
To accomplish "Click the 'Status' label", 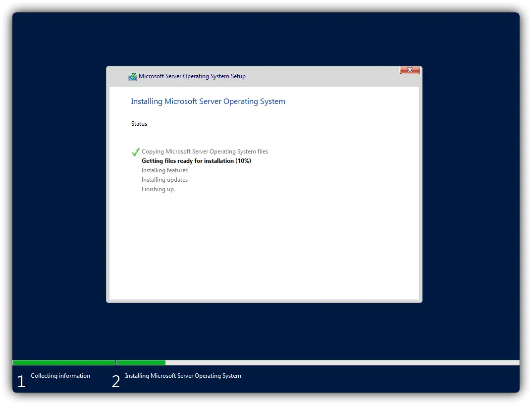I will click(x=139, y=124).
